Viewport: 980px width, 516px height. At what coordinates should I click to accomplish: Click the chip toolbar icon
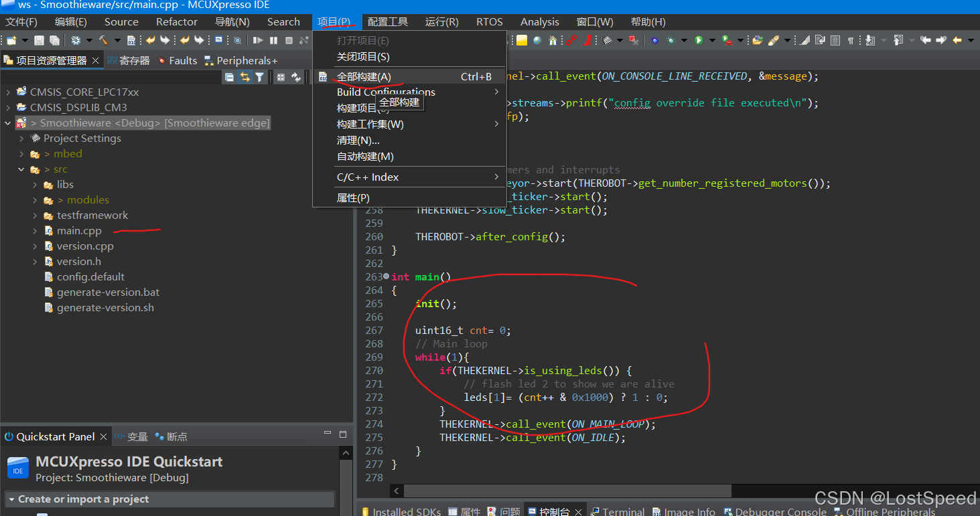[x=608, y=41]
